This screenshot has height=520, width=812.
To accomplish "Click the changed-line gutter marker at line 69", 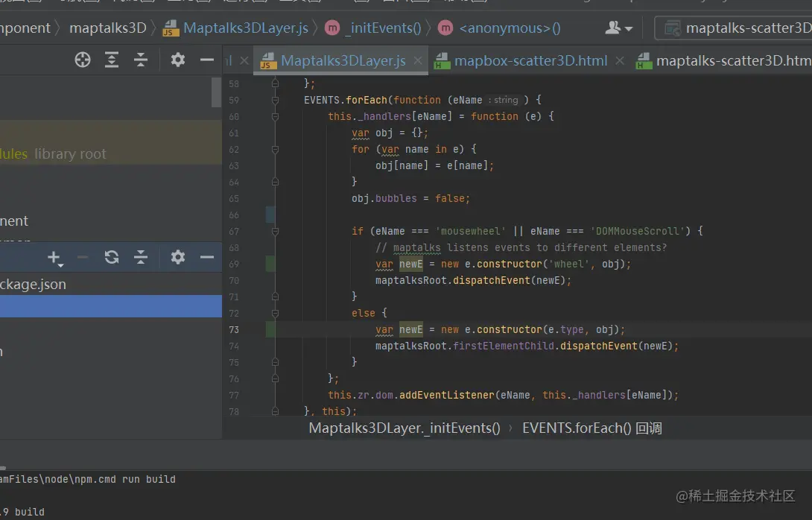I will [x=270, y=264].
